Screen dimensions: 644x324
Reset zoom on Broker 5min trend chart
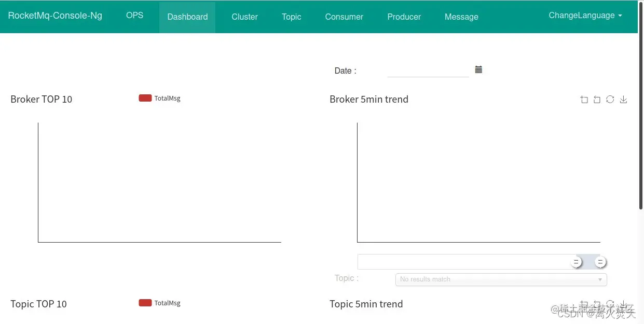point(597,100)
